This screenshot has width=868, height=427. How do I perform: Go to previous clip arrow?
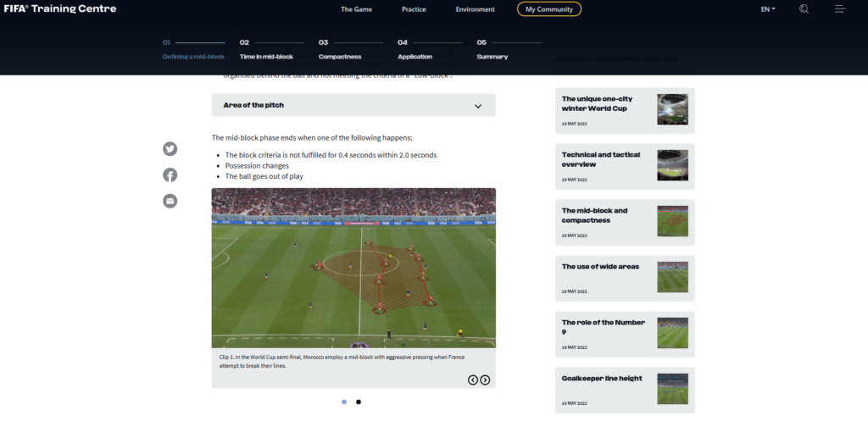[x=473, y=380]
